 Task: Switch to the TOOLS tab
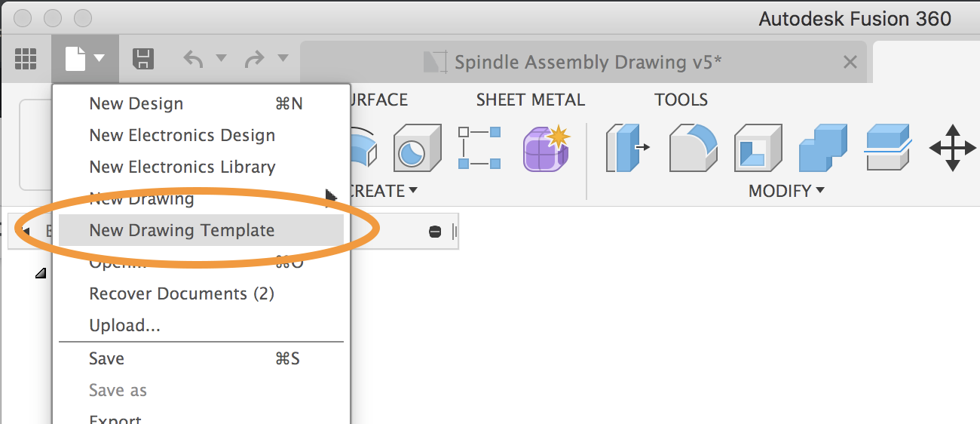coord(681,100)
